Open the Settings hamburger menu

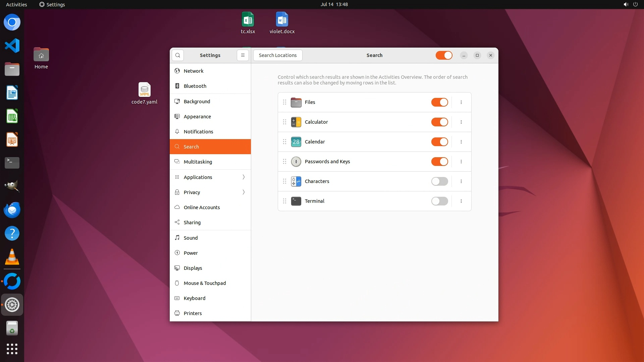pos(243,55)
